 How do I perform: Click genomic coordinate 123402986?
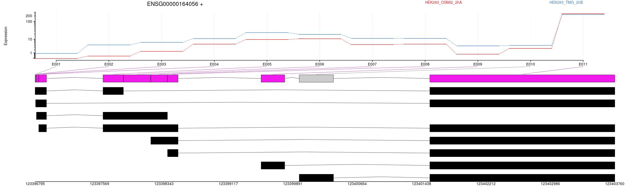tap(550, 184)
